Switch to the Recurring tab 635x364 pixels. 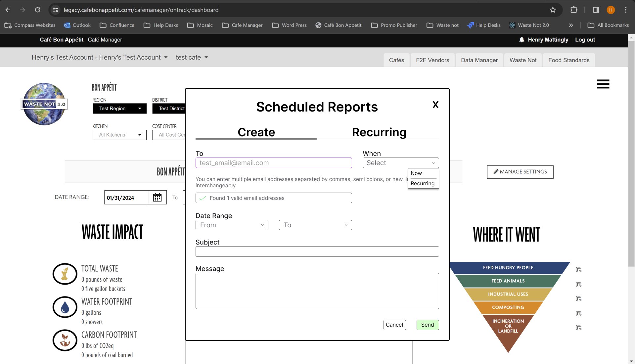click(x=379, y=132)
